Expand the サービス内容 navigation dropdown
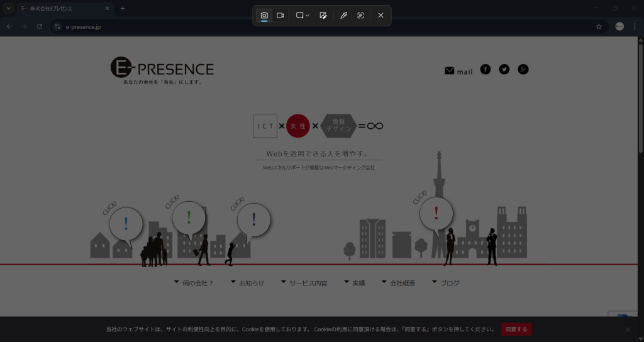This screenshot has height=342, width=644. pyautogui.click(x=308, y=284)
